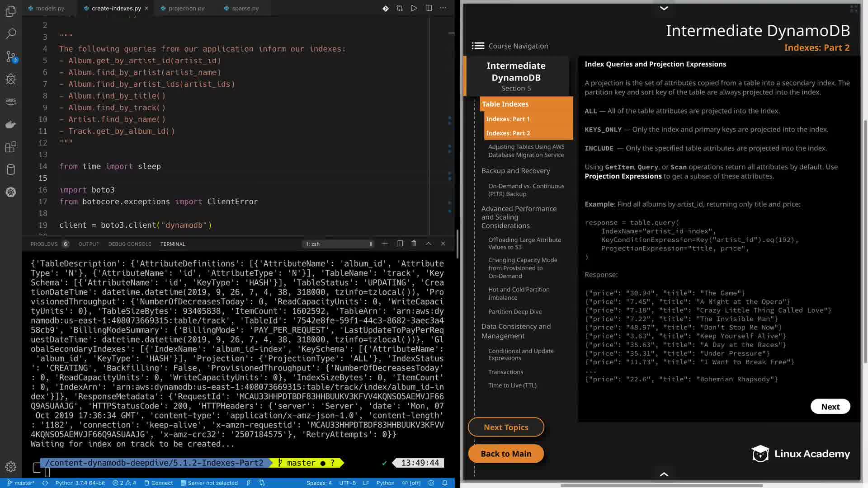Split the terminal panel
This screenshot has height=488, width=868.
pyautogui.click(x=400, y=244)
